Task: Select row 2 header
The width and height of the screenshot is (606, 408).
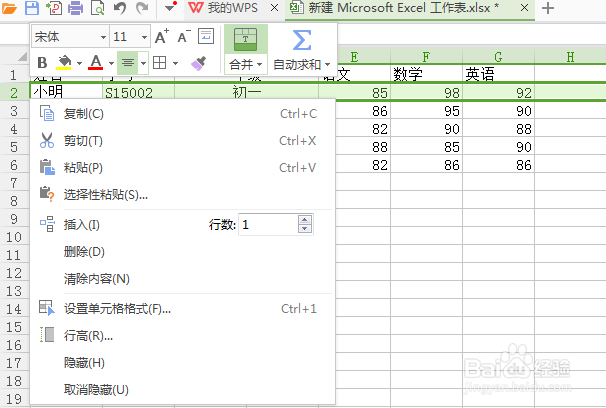Action: [14, 92]
